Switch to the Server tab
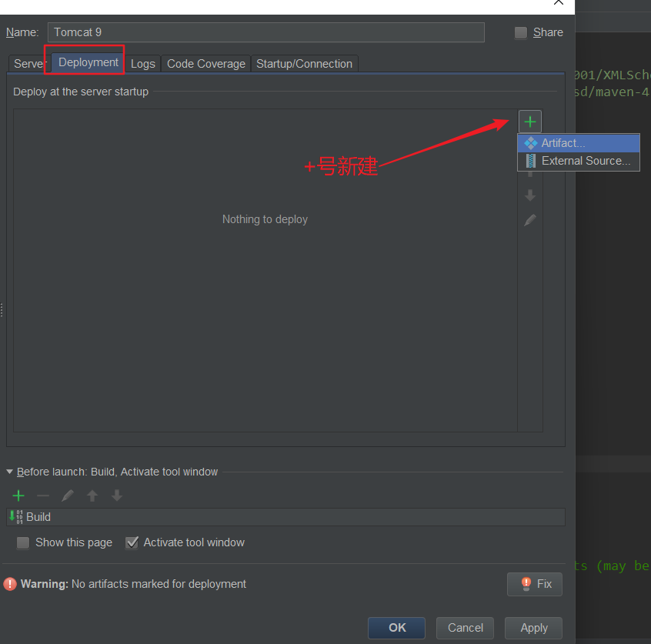651x644 pixels. [28, 64]
